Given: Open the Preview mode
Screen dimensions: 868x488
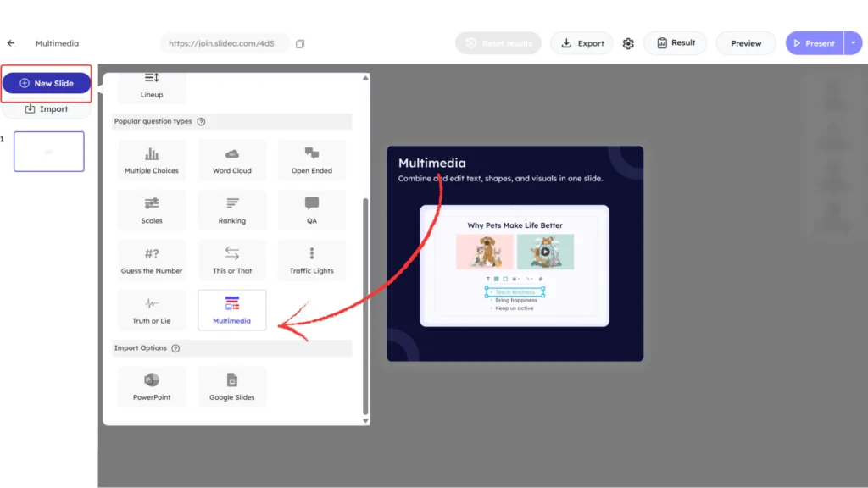Looking at the screenshot, I should [745, 42].
